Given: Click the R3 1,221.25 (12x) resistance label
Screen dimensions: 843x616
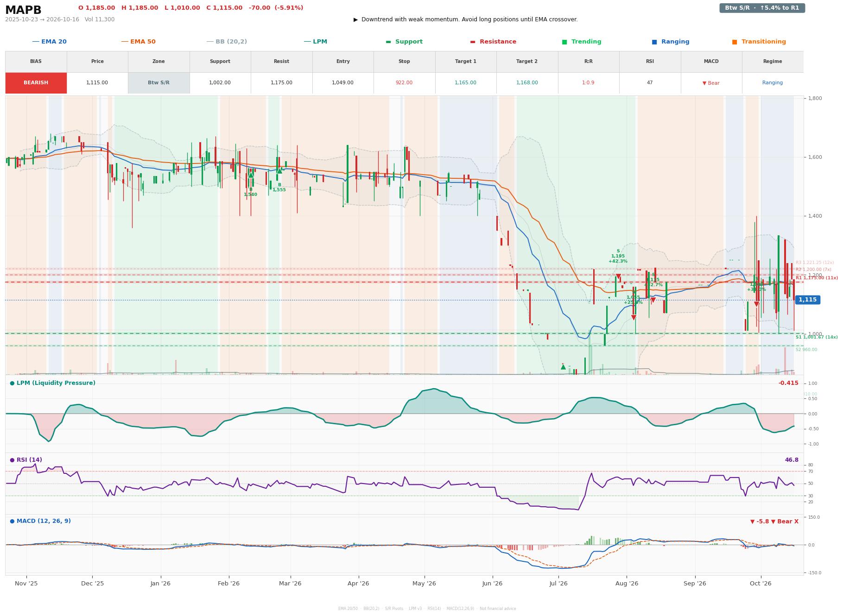Looking at the screenshot, I should tap(814, 263).
